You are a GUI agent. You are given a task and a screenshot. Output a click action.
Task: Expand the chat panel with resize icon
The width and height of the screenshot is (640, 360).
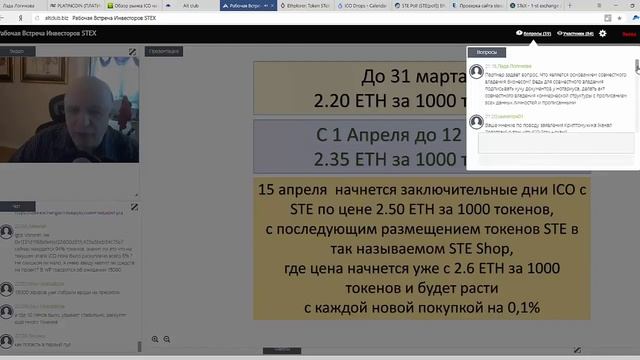pos(134,207)
